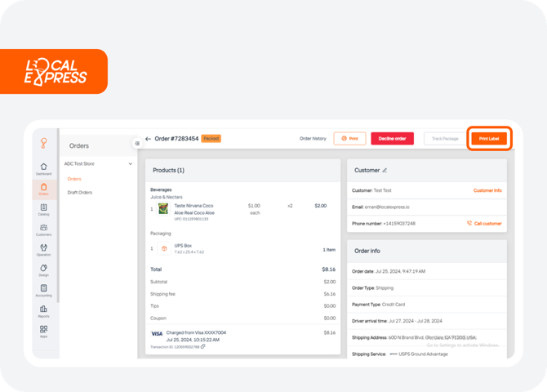The height and width of the screenshot is (392, 547).
Task: Click the Order Type Shipping row
Action: click(427, 288)
